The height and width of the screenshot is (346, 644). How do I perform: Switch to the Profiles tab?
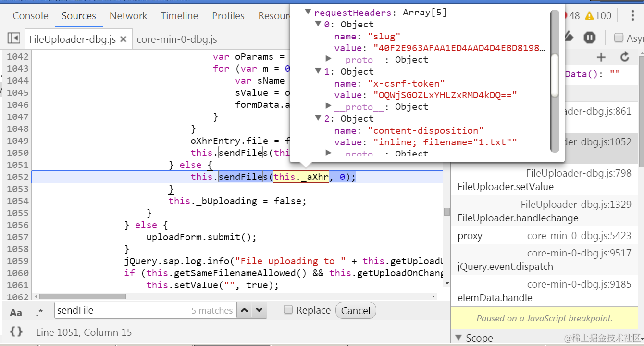(228, 15)
